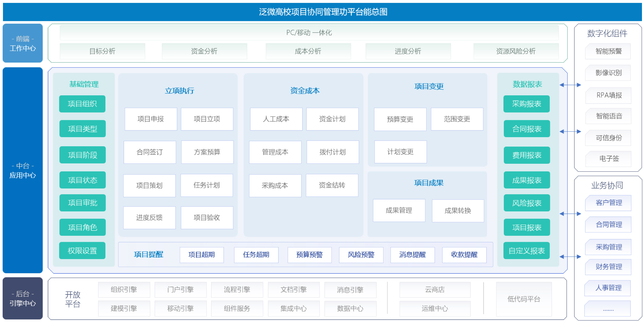Select the 项目申报 box
The height and width of the screenshot is (322, 644).
[x=150, y=119]
